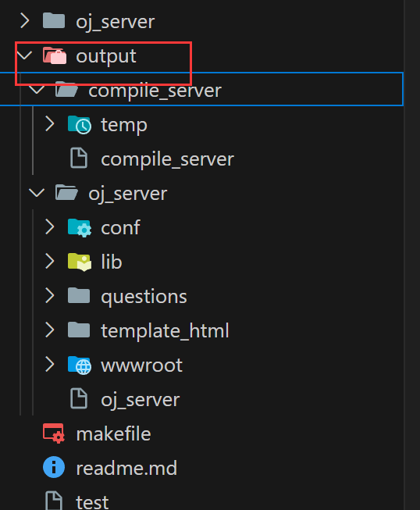Click the file icon of oj_server binary
This screenshot has width=420, height=510.
[79, 398]
